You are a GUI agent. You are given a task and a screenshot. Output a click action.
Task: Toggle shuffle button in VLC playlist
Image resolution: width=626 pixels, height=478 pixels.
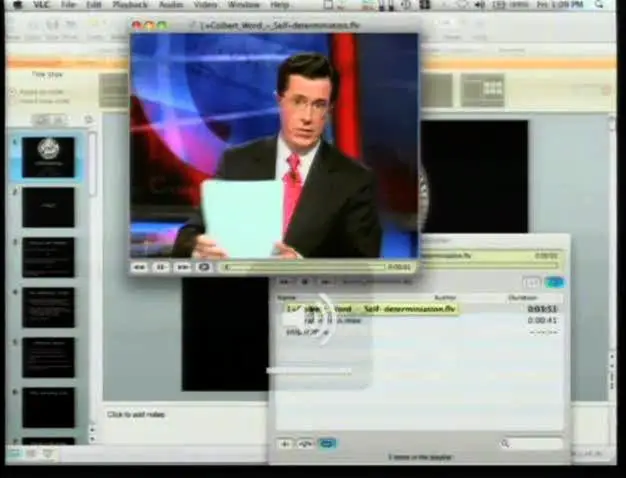tap(305, 444)
